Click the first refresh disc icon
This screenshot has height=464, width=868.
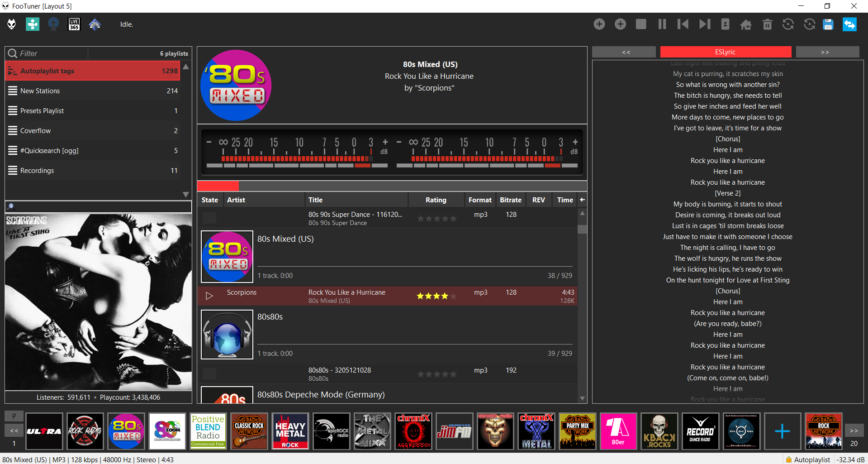click(x=788, y=24)
